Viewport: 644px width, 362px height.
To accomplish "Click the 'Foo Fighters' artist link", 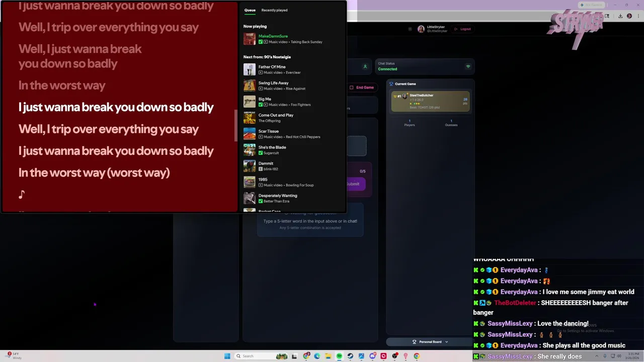I will tap(301, 105).
